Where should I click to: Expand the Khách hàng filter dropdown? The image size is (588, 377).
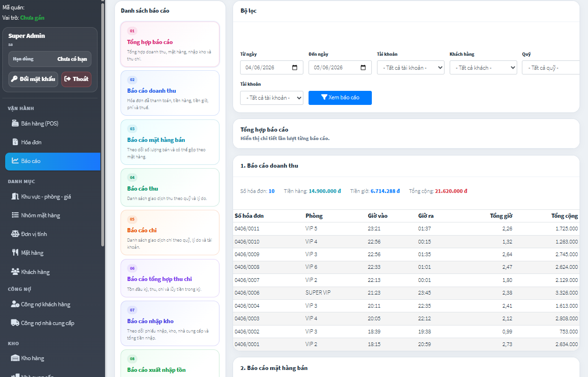point(483,67)
